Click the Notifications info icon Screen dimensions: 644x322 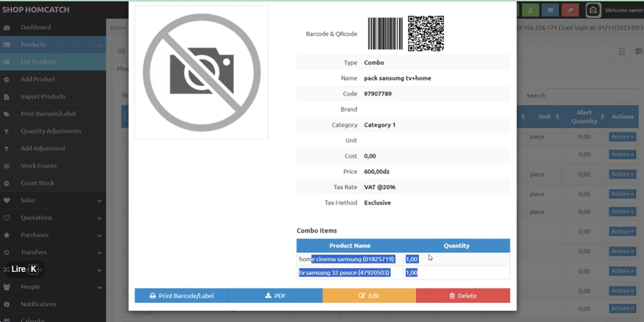(7, 304)
